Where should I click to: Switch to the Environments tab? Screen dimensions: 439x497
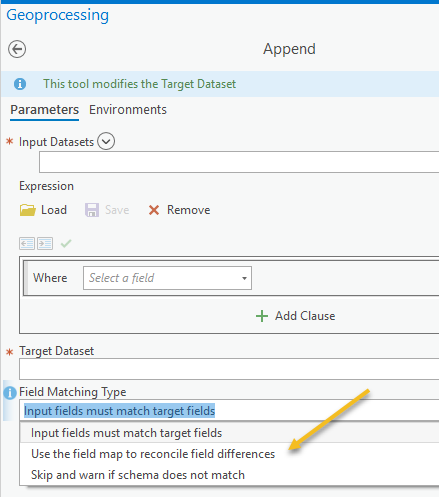(128, 110)
